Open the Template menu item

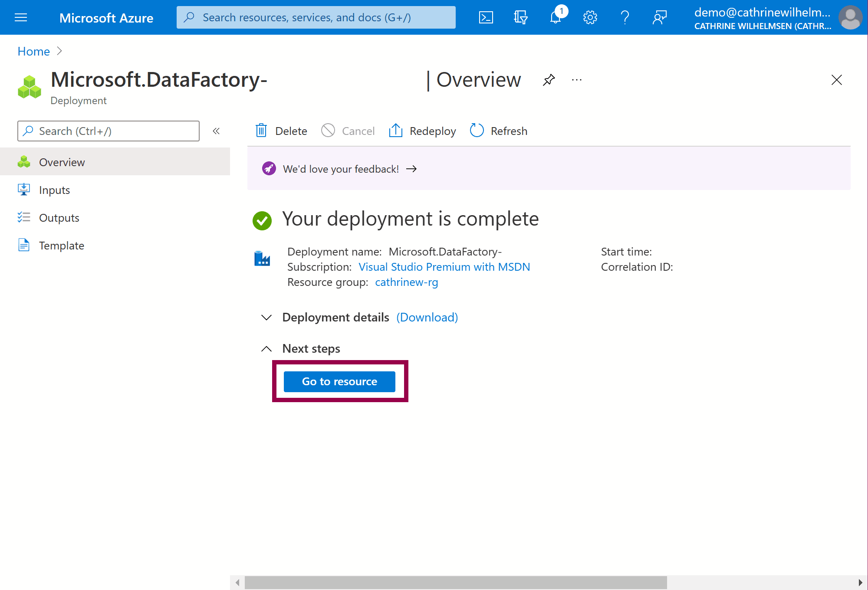coord(61,246)
